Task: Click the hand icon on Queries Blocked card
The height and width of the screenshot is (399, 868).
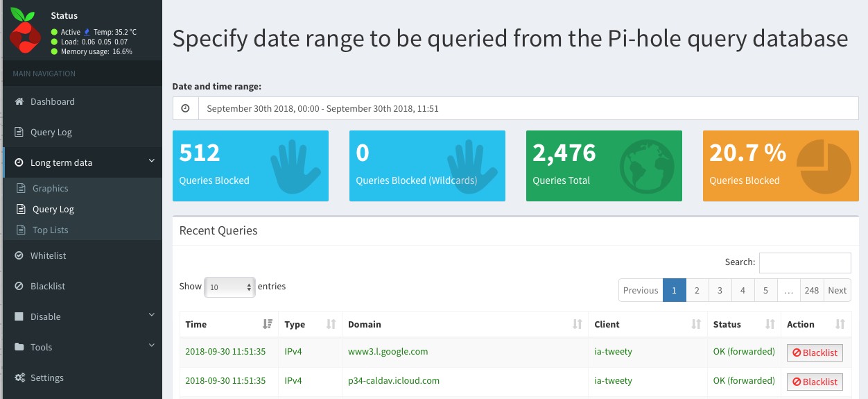Action: (295, 167)
